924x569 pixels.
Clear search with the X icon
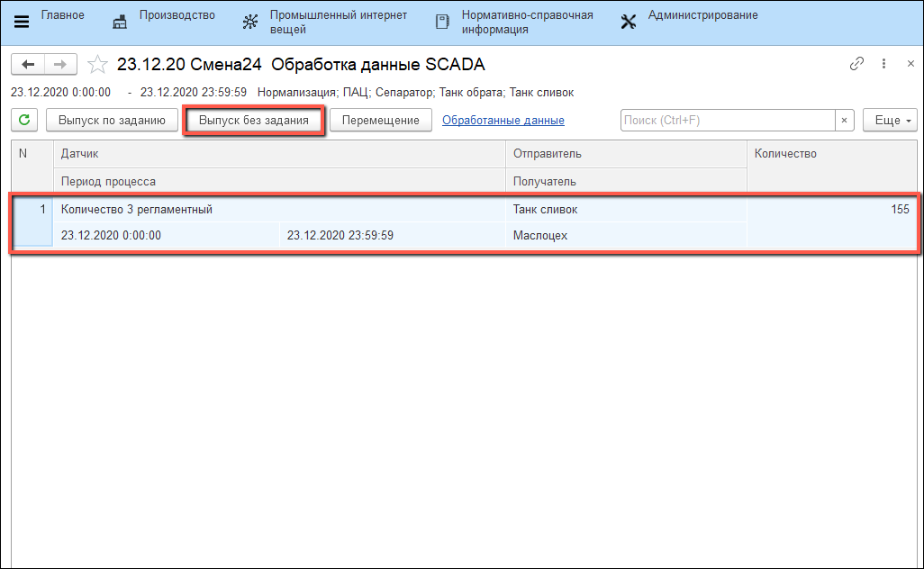pyautogui.click(x=844, y=121)
